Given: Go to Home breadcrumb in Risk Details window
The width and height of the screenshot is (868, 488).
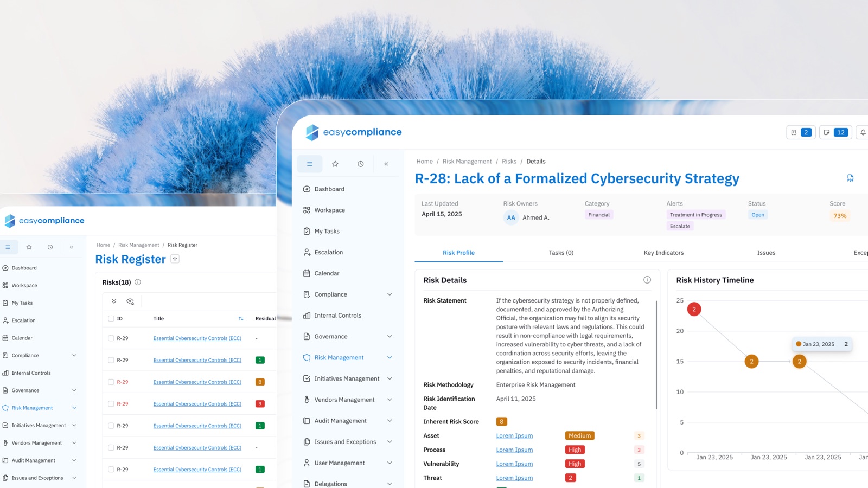Looking at the screenshot, I should pyautogui.click(x=425, y=162).
